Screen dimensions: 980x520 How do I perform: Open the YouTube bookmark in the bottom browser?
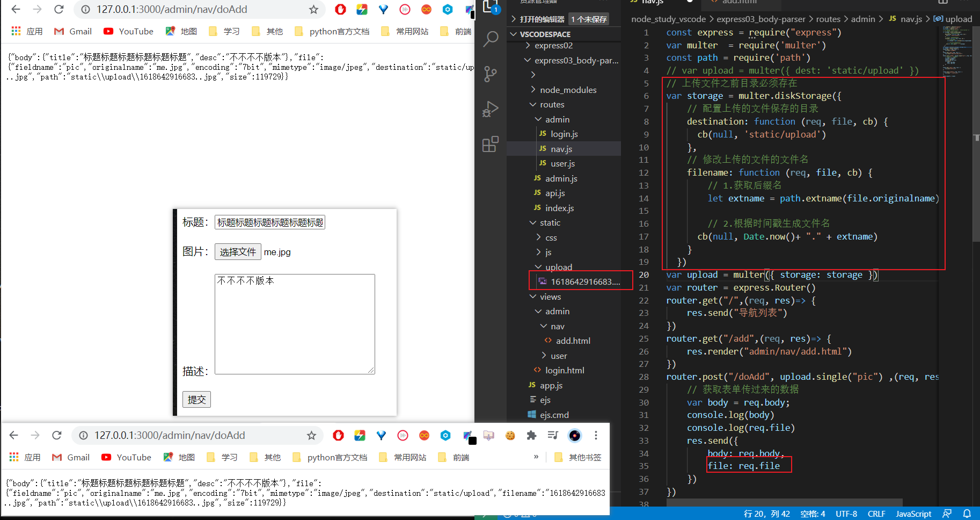tap(127, 457)
